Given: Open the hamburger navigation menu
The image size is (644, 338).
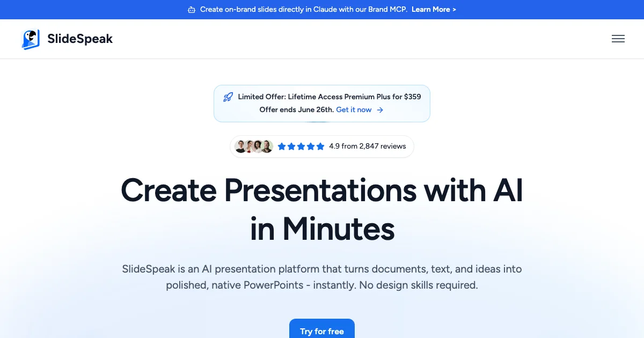Looking at the screenshot, I should pyautogui.click(x=618, y=39).
